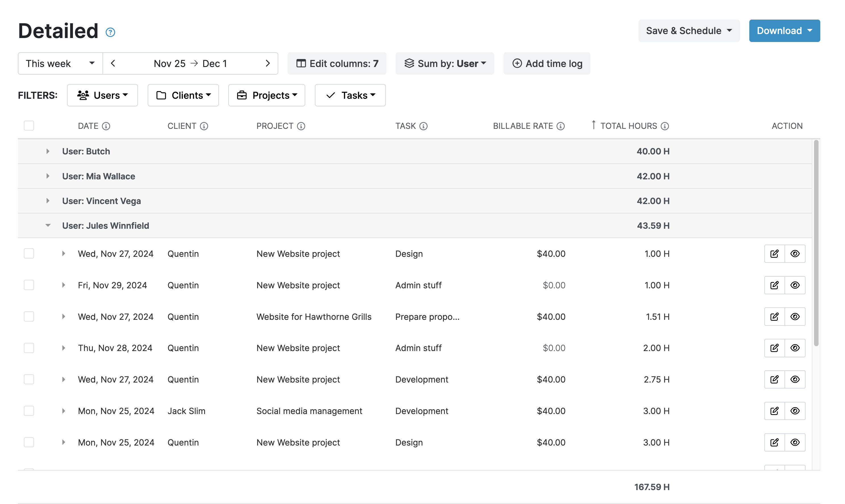Click the previous period navigation arrow
845x504 pixels.
click(113, 63)
